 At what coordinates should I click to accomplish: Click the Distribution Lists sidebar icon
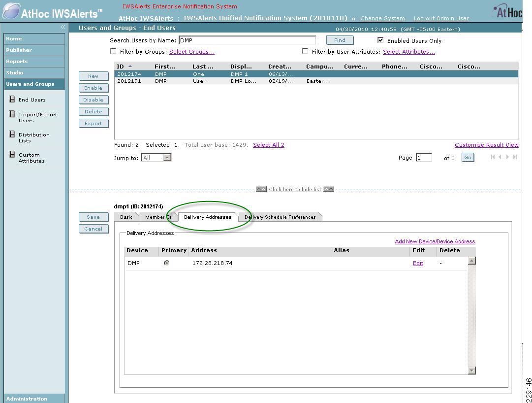click(12, 134)
